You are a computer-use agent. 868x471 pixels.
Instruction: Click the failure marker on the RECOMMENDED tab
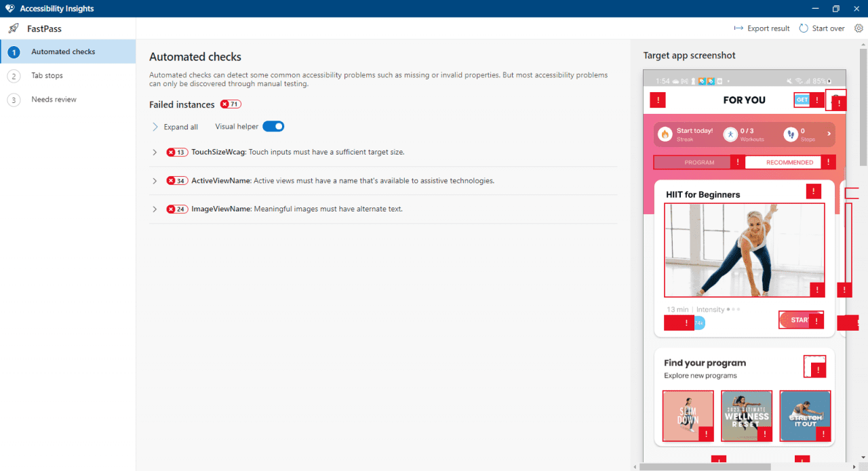point(828,163)
